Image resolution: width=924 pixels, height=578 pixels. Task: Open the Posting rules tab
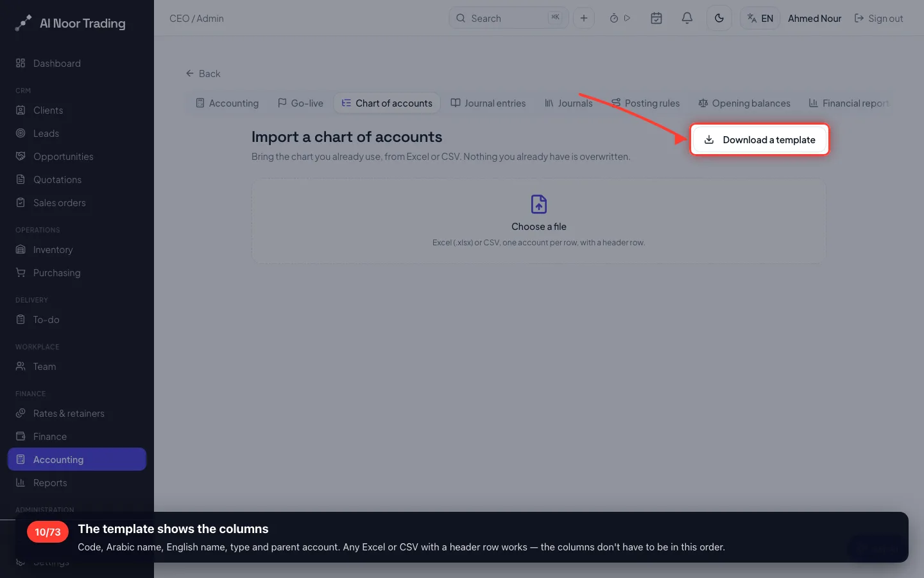(646, 103)
